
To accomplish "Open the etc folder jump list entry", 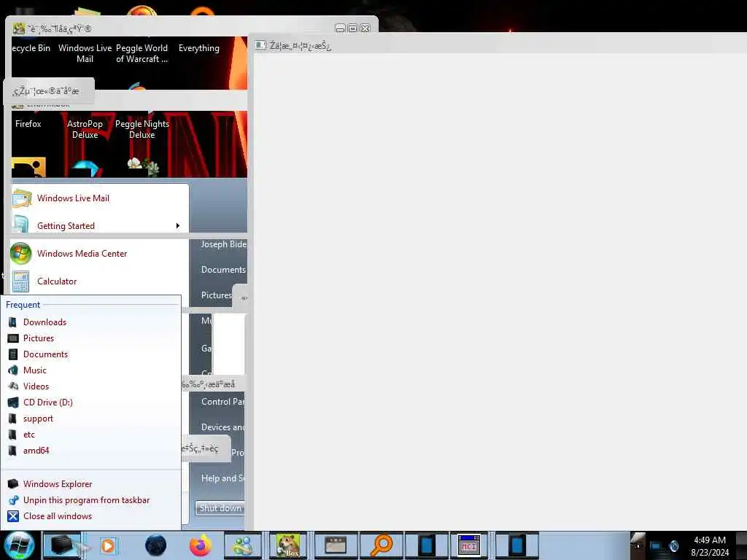I will (x=29, y=435).
